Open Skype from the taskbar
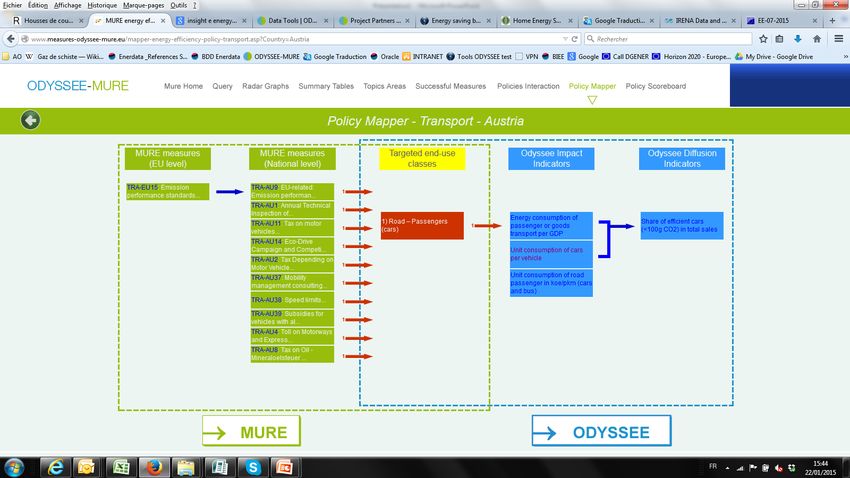 [x=253, y=467]
